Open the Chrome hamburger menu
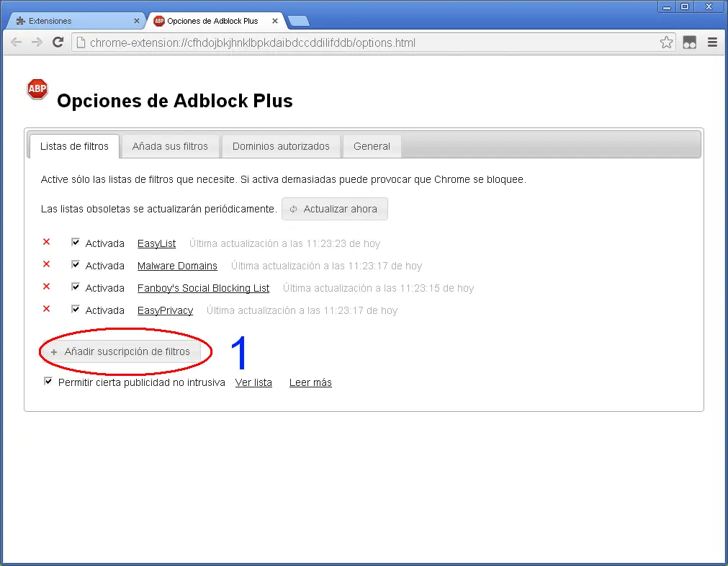This screenshot has height=566, width=728. [712, 42]
